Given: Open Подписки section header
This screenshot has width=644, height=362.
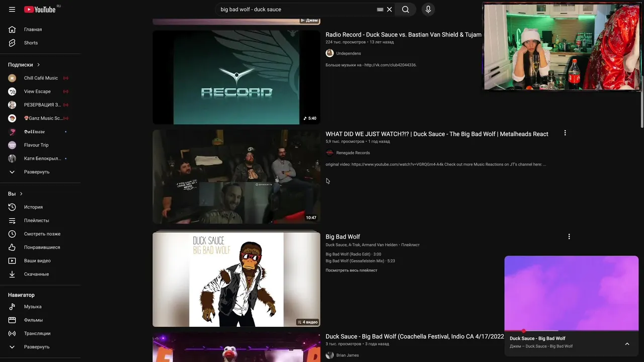Looking at the screenshot, I should point(24,64).
